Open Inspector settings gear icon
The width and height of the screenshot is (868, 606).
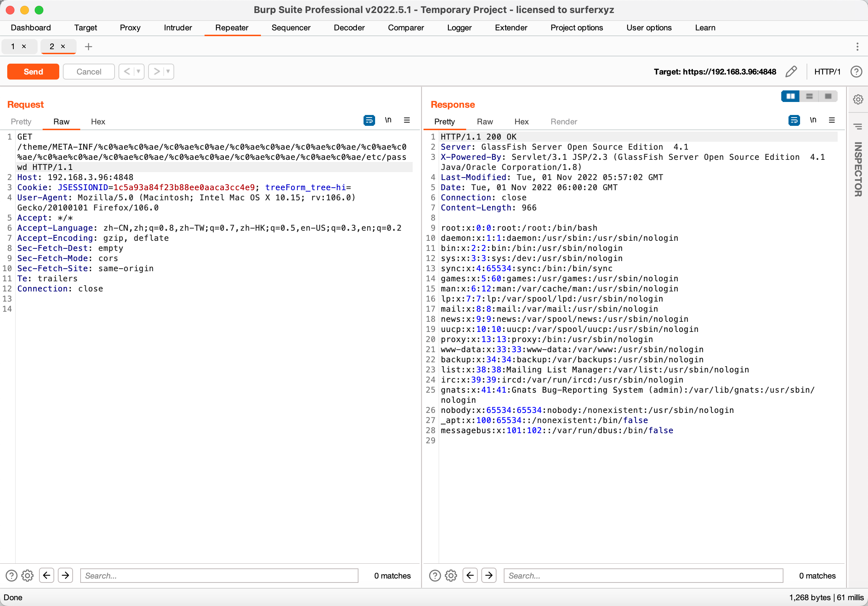pyautogui.click(x=858, y=99)
